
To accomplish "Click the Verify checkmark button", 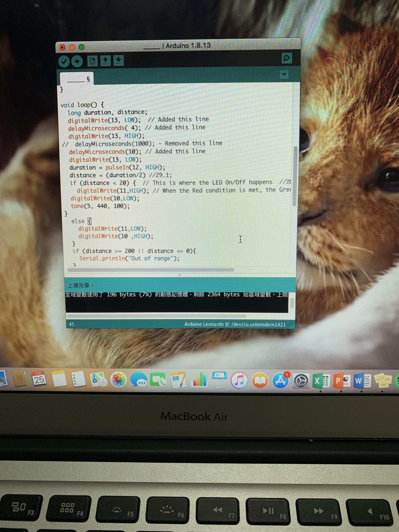I will point(64,62).
